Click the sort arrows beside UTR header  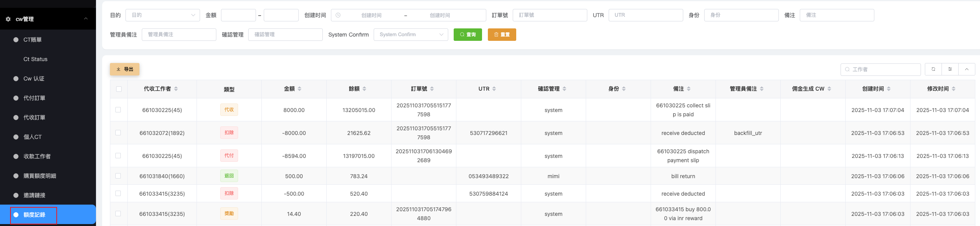click(494, 89)
